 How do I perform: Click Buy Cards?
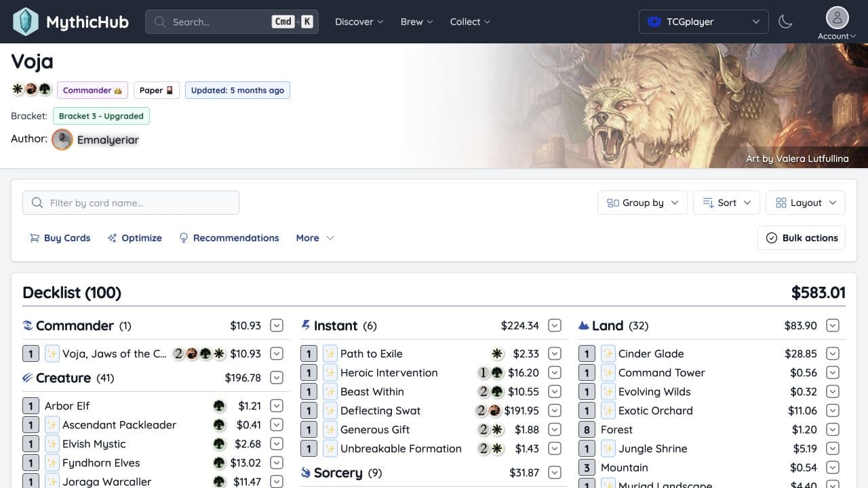[x=60, y=238]
